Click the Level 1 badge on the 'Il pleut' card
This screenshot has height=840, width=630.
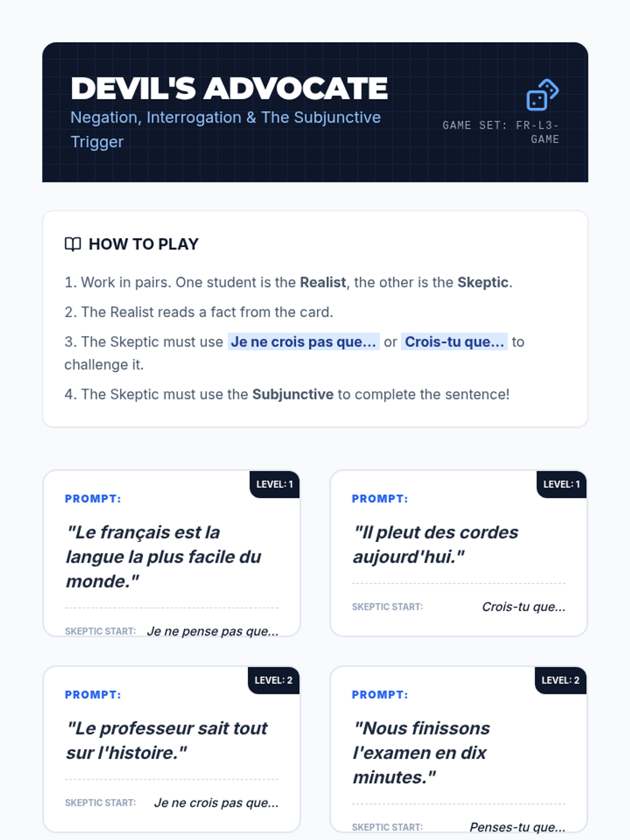(x=561, y=484)
